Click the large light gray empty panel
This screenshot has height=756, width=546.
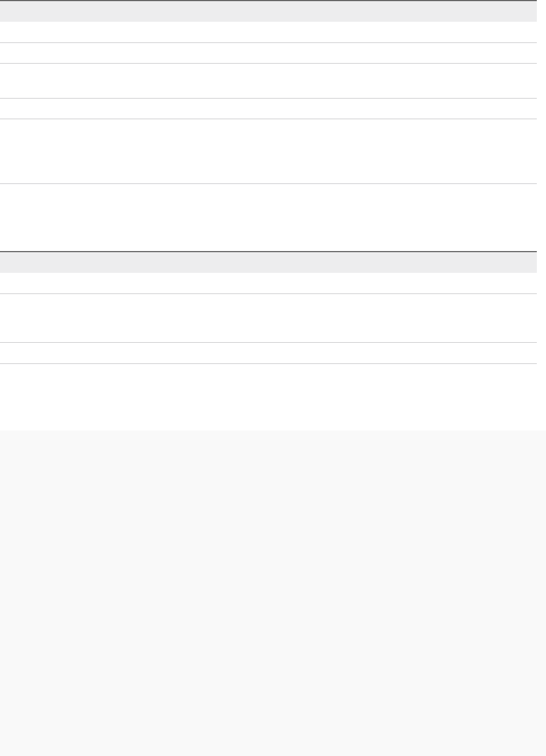pyautogui.click(x=273, y=593)
